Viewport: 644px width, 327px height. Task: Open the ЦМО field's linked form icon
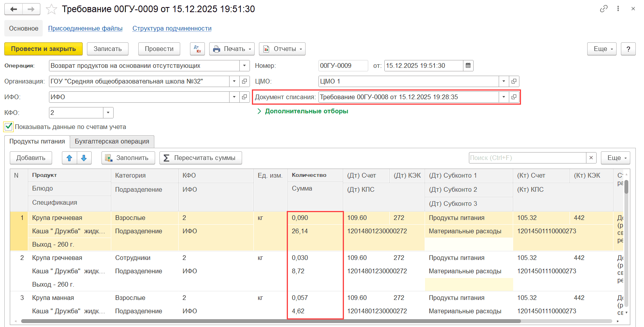tap(514, 82)
